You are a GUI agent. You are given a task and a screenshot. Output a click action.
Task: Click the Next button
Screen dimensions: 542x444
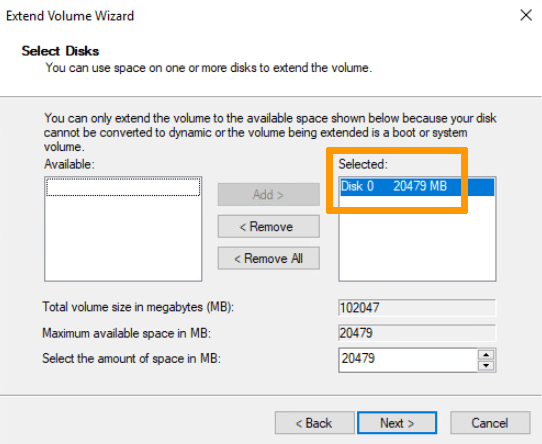tap(397, 423)
